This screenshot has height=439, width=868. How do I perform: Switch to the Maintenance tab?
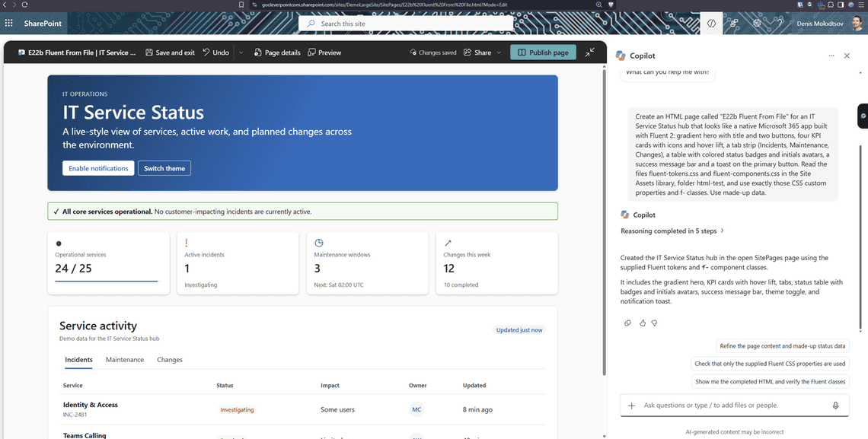click(x=125, y=360)
